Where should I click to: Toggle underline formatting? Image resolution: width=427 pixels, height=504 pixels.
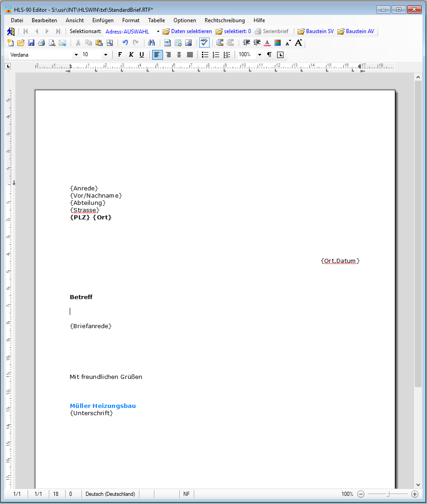pos(141,54)
